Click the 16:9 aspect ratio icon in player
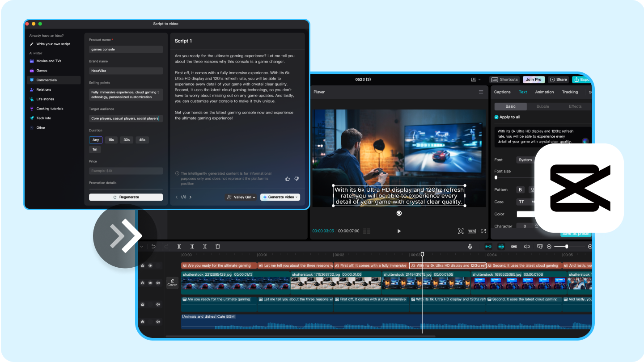Viewport: 644px width, 362px height. [x=472, y=231]
